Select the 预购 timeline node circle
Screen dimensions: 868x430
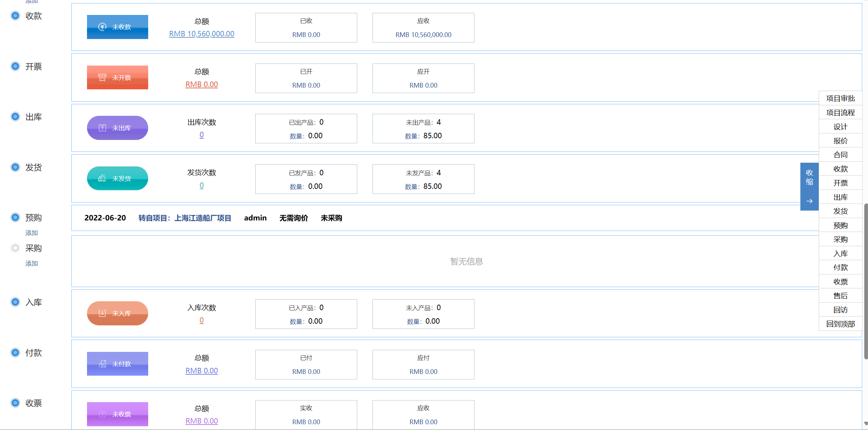click(15, 217)
